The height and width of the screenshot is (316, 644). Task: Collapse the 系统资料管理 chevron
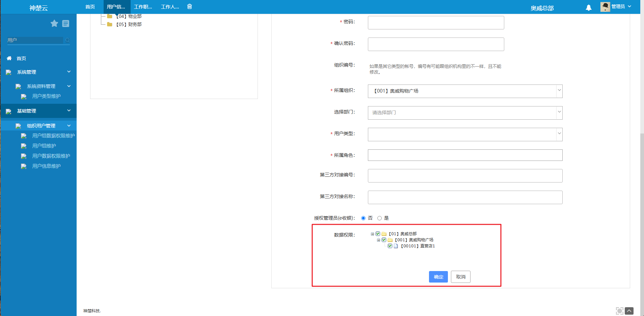pos(69,86)
